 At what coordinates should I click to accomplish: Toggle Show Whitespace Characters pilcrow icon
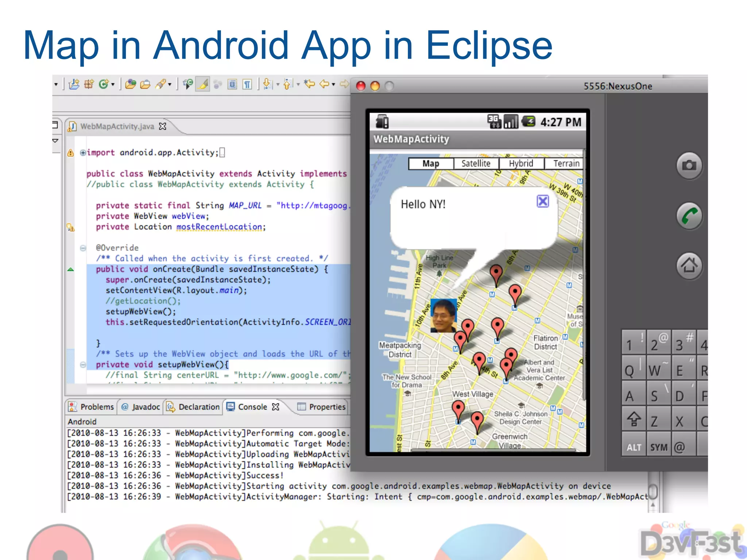(x=247, y=85)
